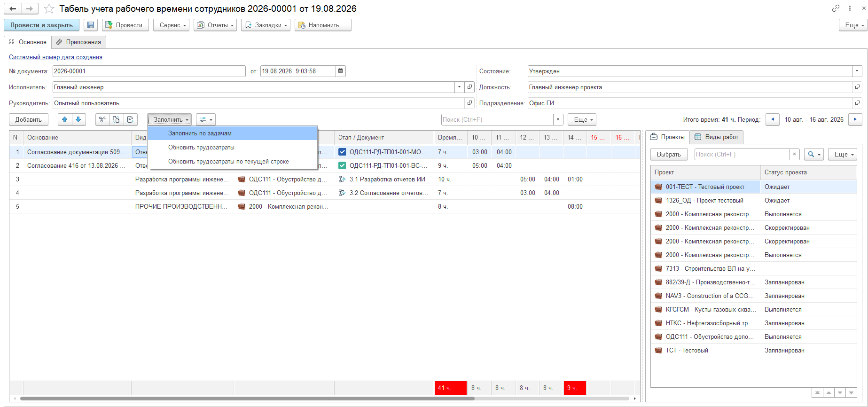
Task: Cut row with the scissors icon
Action: [x=102, y=119]
